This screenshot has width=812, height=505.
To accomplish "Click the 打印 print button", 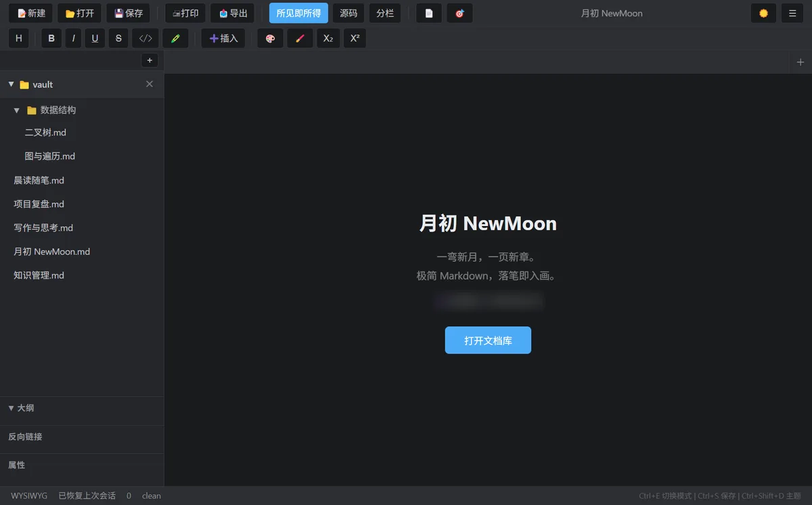I will pos(185,13).
